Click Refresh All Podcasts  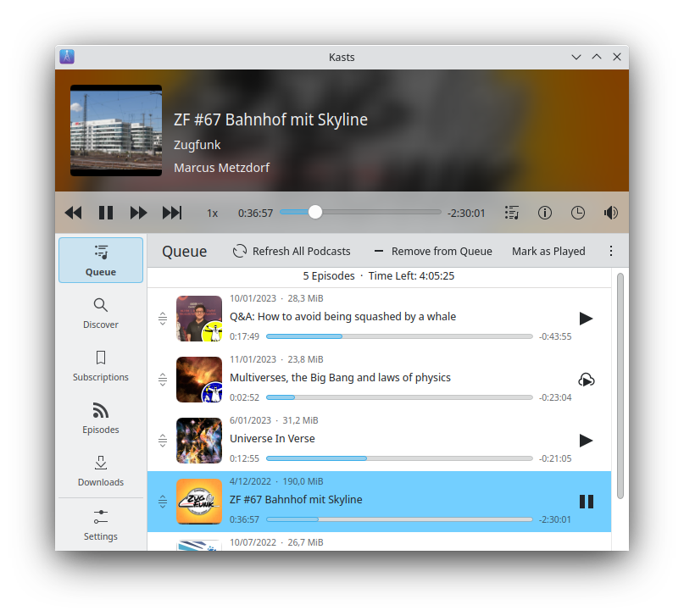pos(292,252)
